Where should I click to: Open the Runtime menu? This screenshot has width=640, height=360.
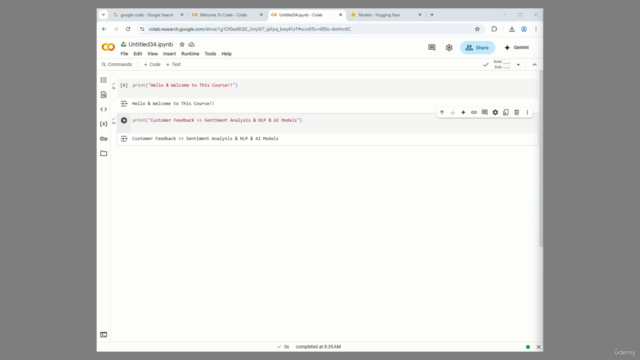point(190,54)
